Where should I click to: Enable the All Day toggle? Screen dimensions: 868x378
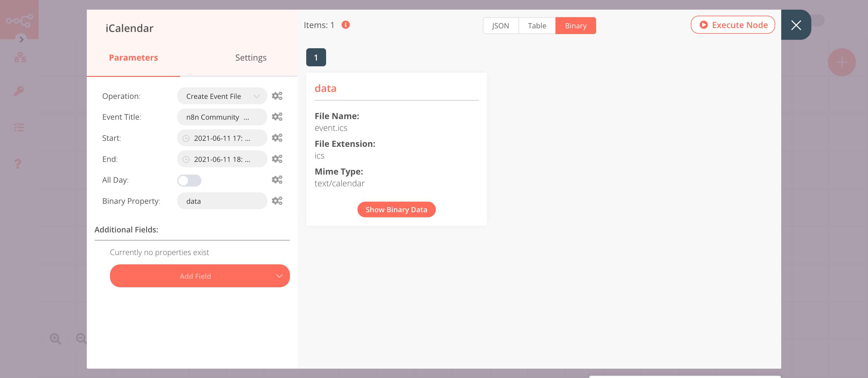[x=189, y=180]
